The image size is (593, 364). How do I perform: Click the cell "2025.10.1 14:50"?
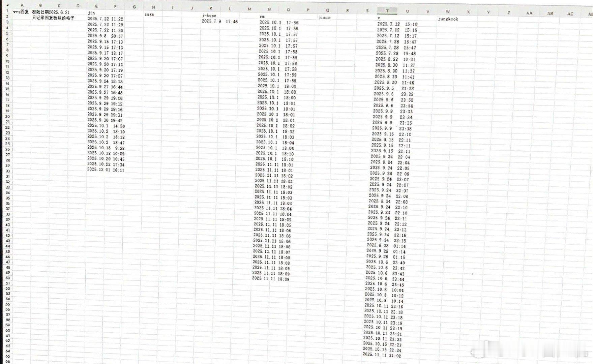tap(106, 126)
